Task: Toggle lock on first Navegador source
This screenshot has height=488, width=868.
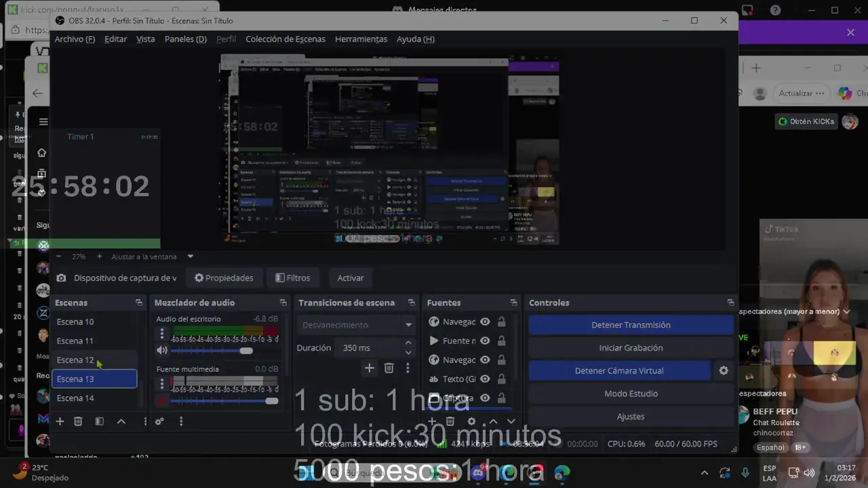Action: (x=502, y=322)
